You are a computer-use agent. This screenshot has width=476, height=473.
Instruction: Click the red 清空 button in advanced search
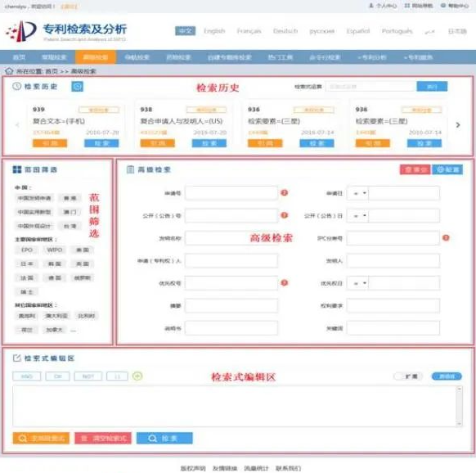(x=415, y=169)
